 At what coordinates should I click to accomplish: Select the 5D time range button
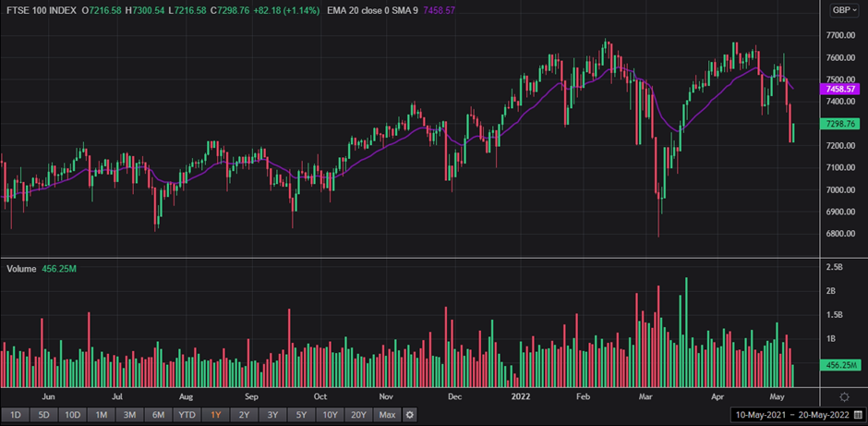click(43, 414)
